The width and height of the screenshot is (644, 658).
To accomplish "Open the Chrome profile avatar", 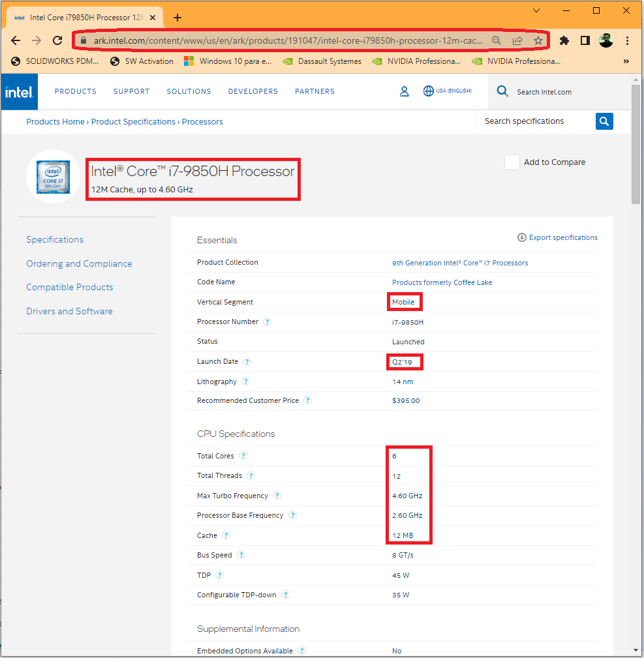I will [x=606, y=40].
